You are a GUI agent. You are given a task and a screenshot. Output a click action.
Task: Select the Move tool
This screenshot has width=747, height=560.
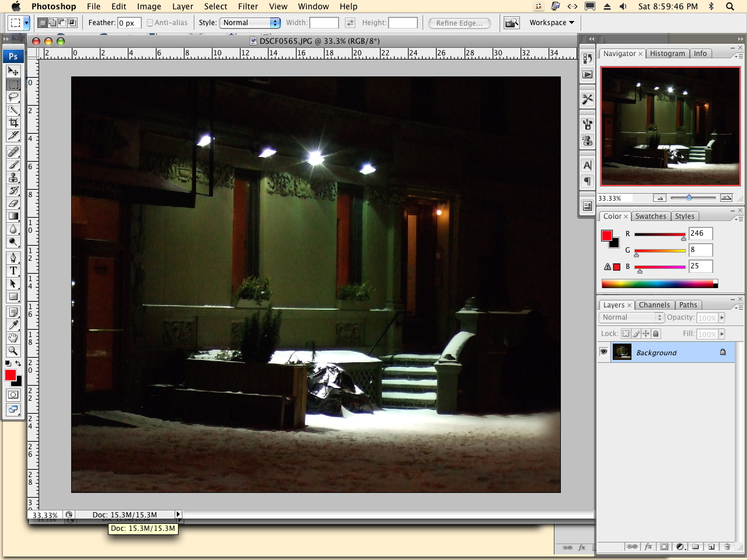[13, 71]
